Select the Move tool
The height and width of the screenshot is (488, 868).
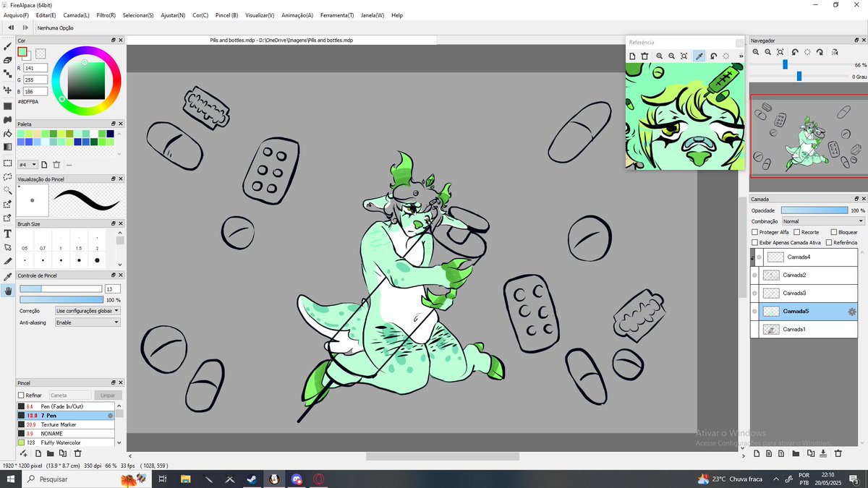(x=7, y=90)
